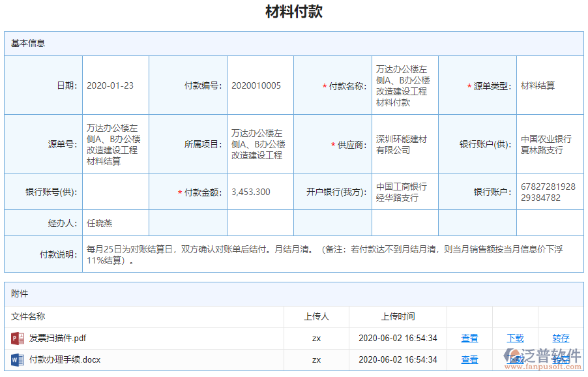The width and height of the screenshot is (588, 377).
Task: Click the PDF icon beside 发票扫描件.pdf
Action: tap(14, 338)
